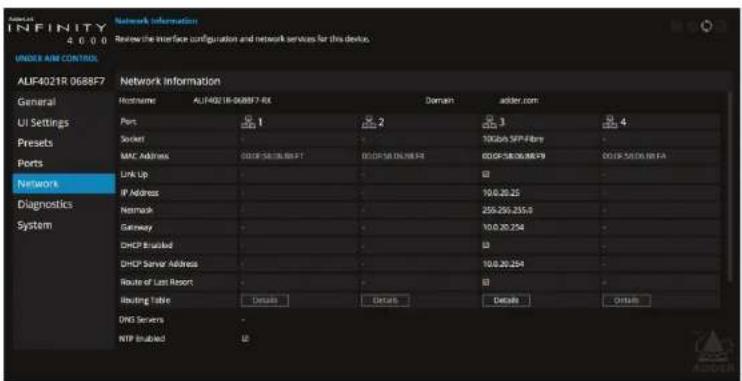Click the Under AIM Control label
Image resolution: width=742 pixels, height=381 pixels.
click(x=57, y=59)
